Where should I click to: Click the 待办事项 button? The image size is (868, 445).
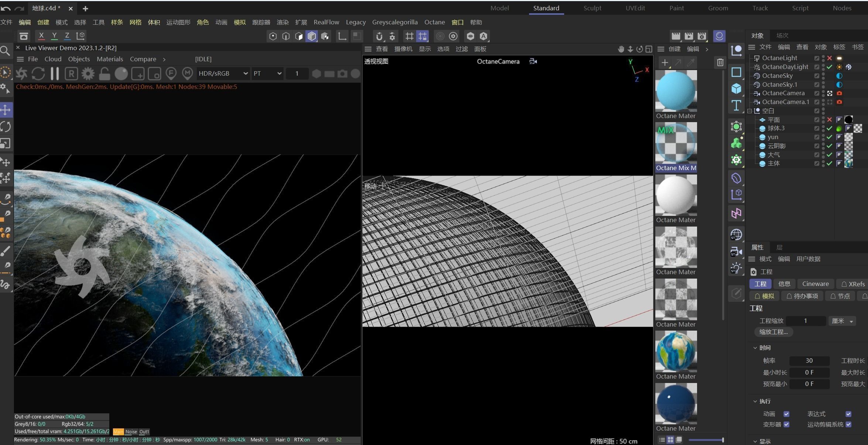pos(802,296)
